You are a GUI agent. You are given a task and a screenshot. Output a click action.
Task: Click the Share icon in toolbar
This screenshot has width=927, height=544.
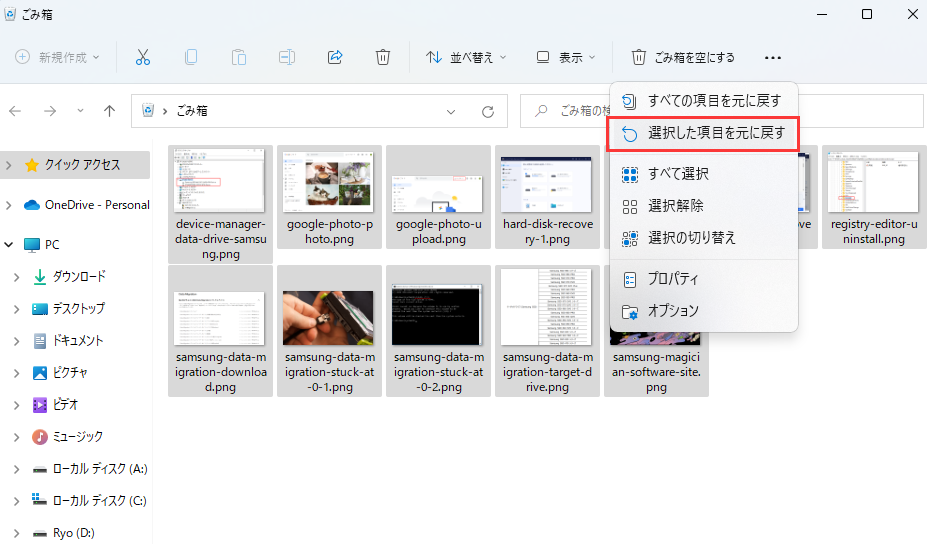pos(336,57)
